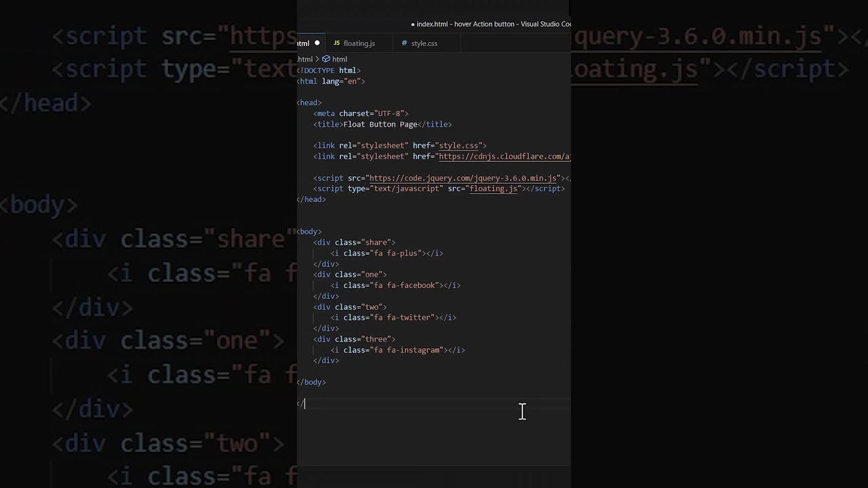
Task: Click the div class="two" line
Action: pos(350,307)
